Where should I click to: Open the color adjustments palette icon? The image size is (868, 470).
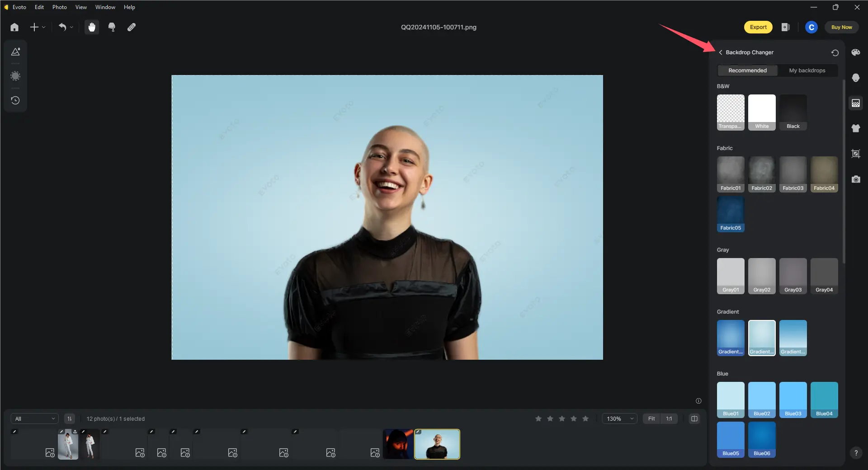pos(855,52)
